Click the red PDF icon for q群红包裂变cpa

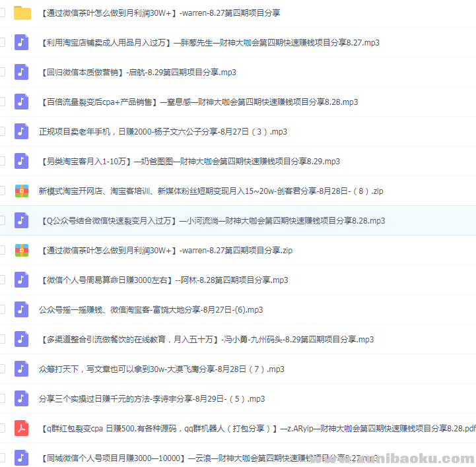click(x=22, y=428)
